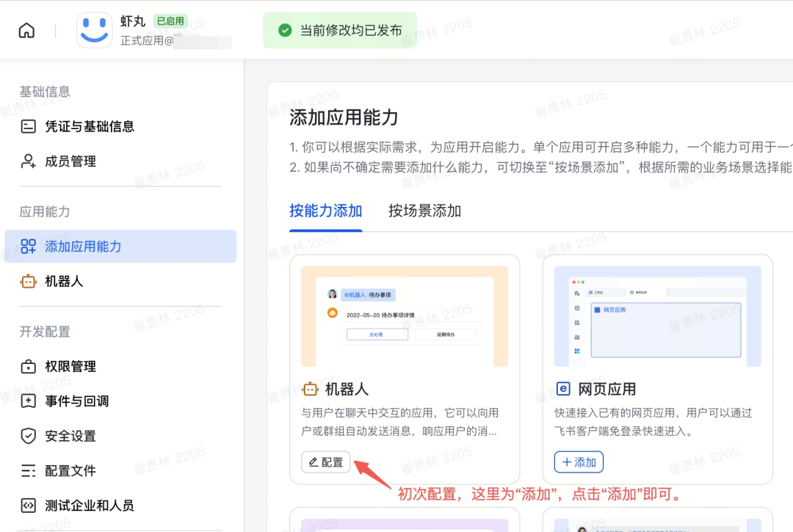Image resolution: width=793 pixels, height=532 pixels.
Task: Open 机器人 via the robot icon in sidebar
Action: 27,281
